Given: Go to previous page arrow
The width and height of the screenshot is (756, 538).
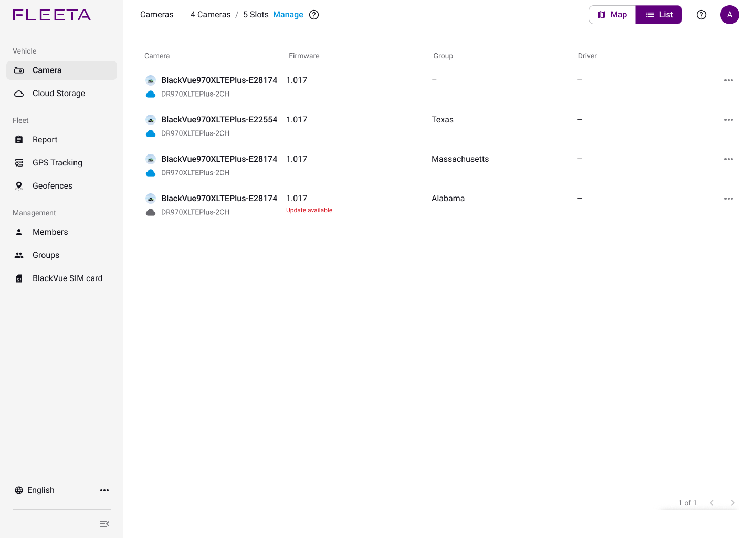Looking at the screenshot, I should [712, 503].
